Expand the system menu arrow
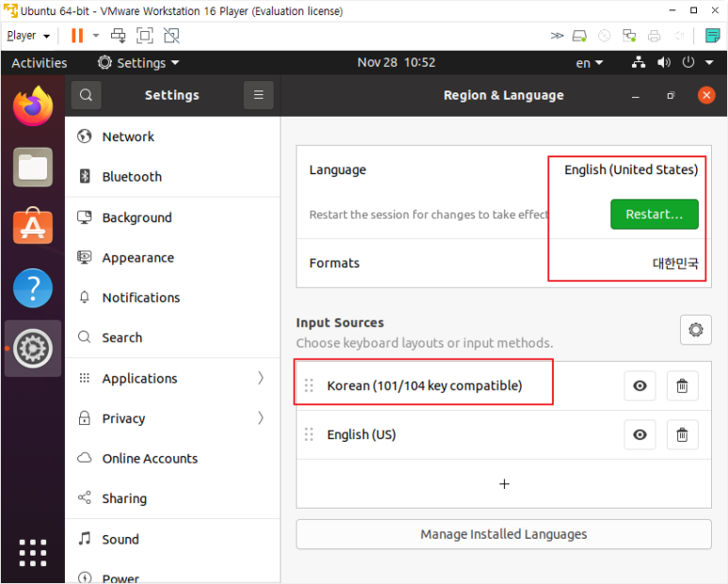This screenshot has width=728, height=584. point(709,62)
